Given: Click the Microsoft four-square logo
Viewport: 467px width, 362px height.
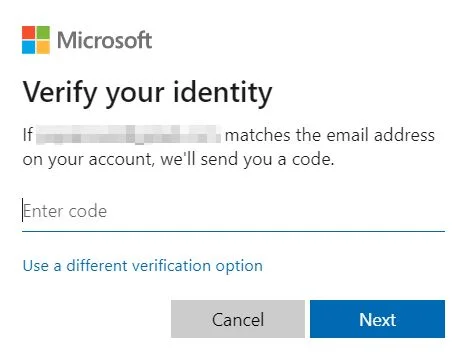Looking at the screenshot, I should [x=36, y=40].
